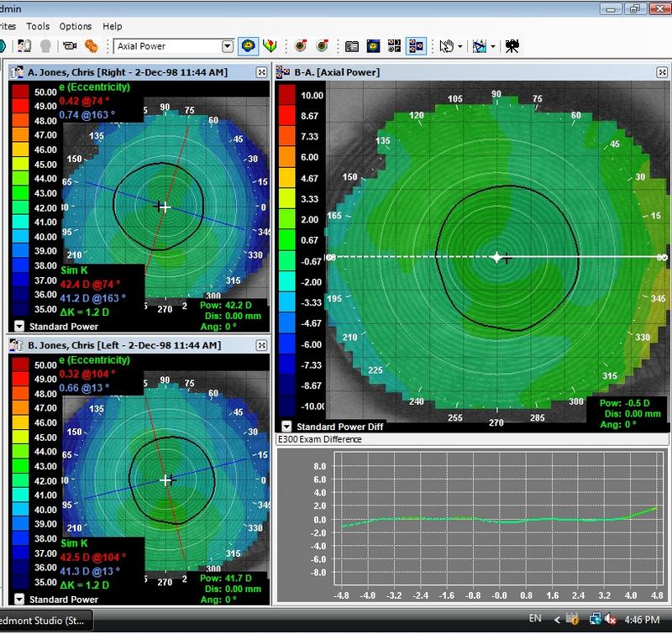Open the Tools menu
Viewport: 672px width, 634px height.
38,27
